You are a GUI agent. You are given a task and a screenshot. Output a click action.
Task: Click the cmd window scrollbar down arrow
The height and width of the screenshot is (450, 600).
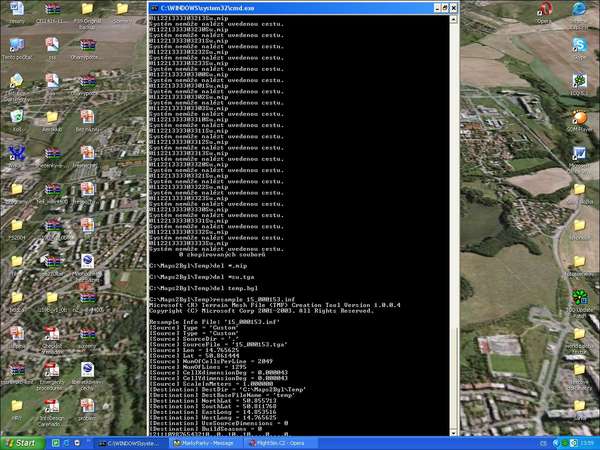453,432
